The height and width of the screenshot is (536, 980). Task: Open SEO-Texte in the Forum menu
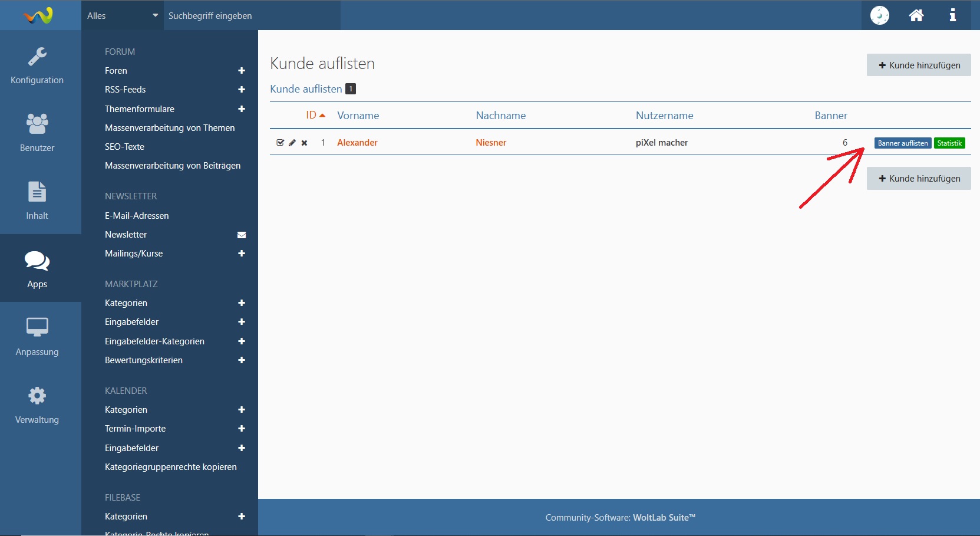124,147
